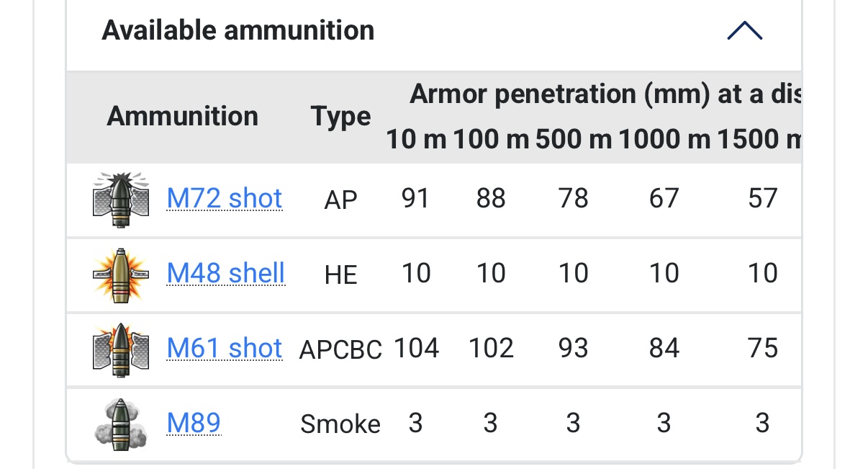Click the M48 shell HE explosion icon
The height and width of the screenshot is (469, 868).
click(121, 274)
